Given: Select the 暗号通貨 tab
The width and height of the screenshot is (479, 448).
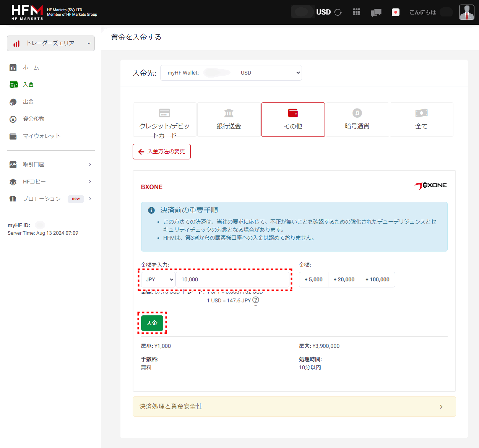Looking at the screenshot, I should (x=357, y=120).
